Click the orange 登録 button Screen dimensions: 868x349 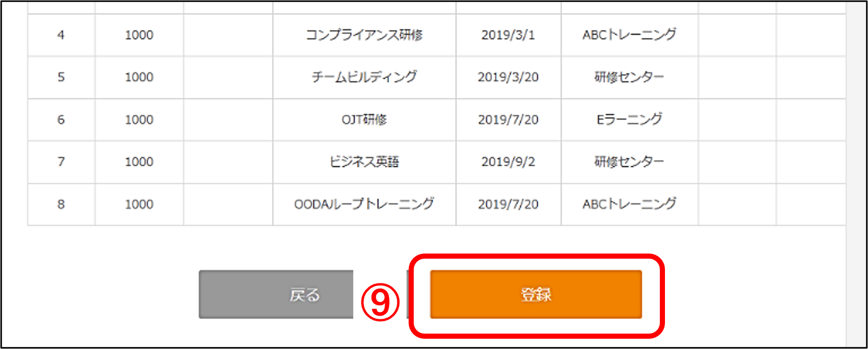click(x=536, y=295)
